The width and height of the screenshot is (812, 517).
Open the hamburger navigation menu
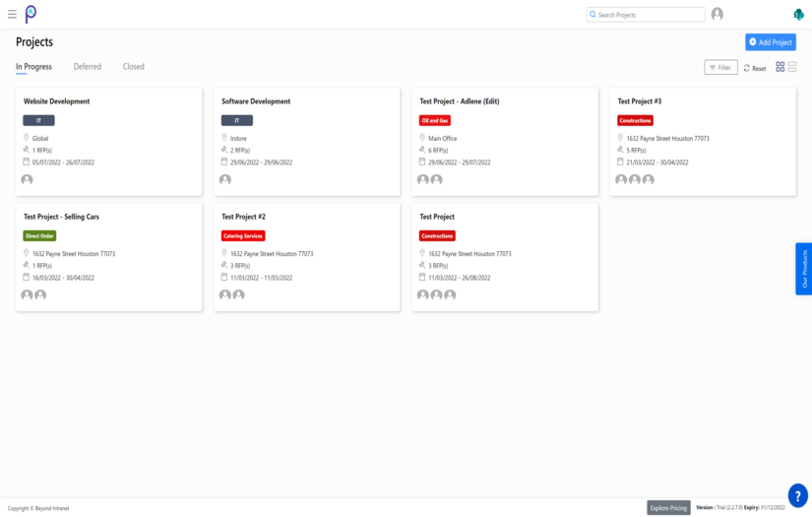pos(13,14)
